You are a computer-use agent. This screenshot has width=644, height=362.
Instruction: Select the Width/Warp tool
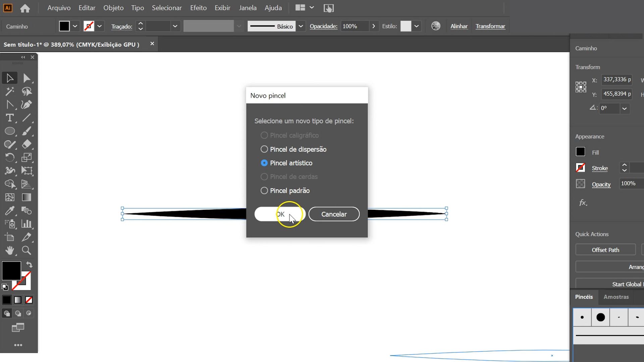10,171
